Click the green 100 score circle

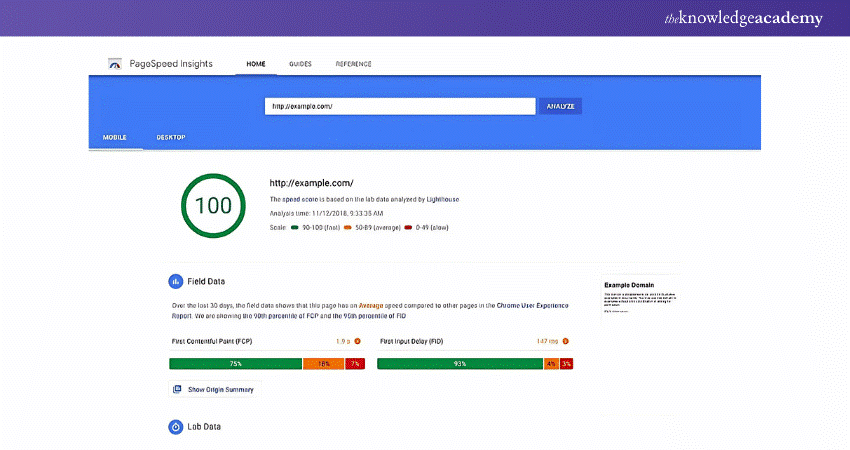212,206
